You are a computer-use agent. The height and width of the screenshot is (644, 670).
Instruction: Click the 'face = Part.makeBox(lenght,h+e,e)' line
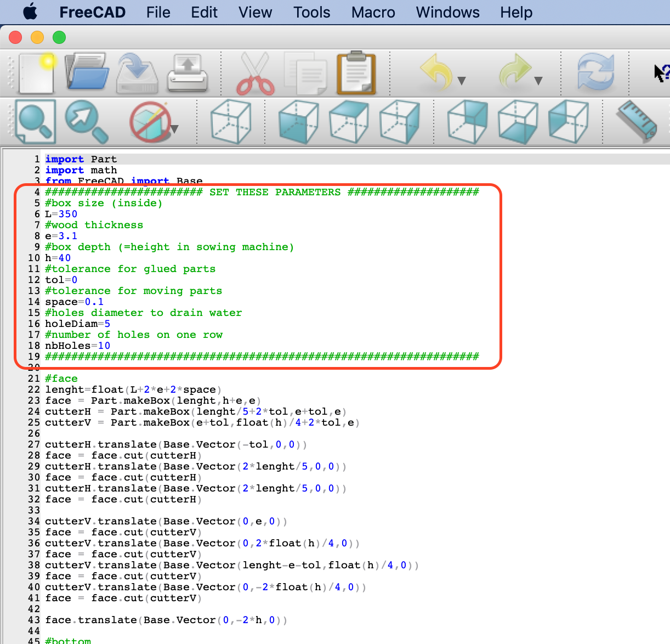153,400
